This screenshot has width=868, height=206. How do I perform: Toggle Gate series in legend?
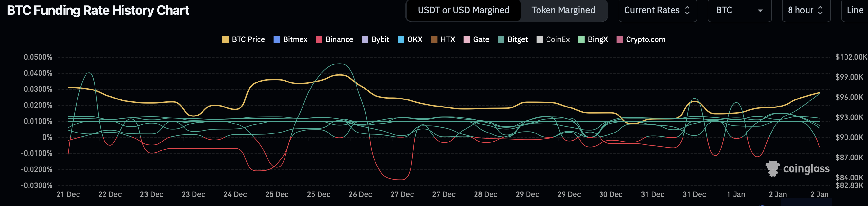point(476,39)
